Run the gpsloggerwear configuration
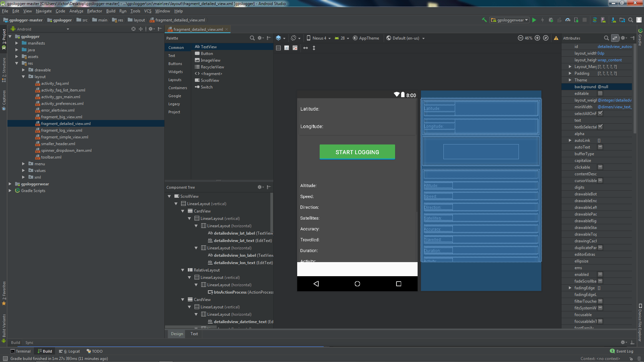The height and width of the screenshot is (362, 644). (534, 20)
